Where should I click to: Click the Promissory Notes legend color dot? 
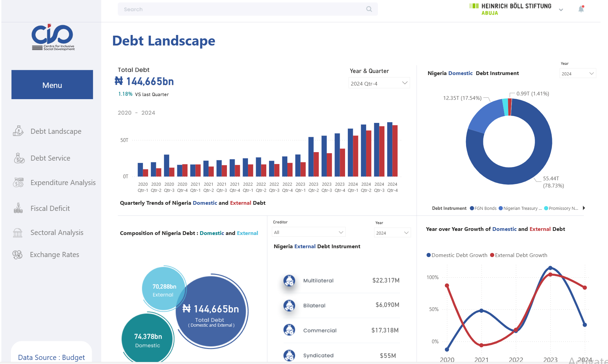[x=546, y=208]
